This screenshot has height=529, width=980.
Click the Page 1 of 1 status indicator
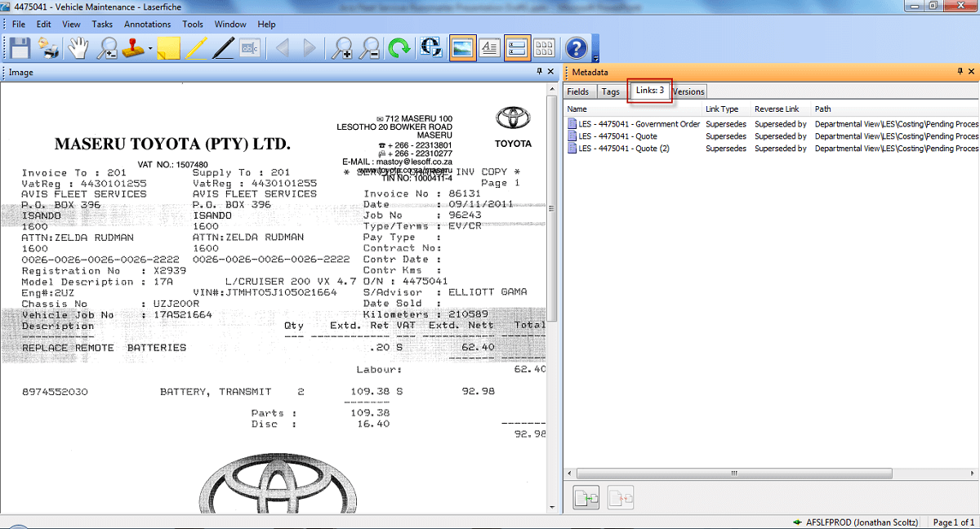point(953,522)
